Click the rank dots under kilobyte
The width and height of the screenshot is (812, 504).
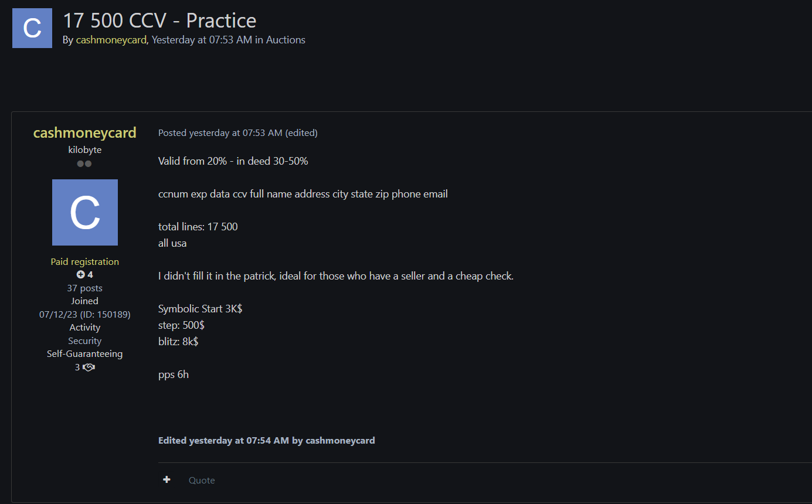84,164
